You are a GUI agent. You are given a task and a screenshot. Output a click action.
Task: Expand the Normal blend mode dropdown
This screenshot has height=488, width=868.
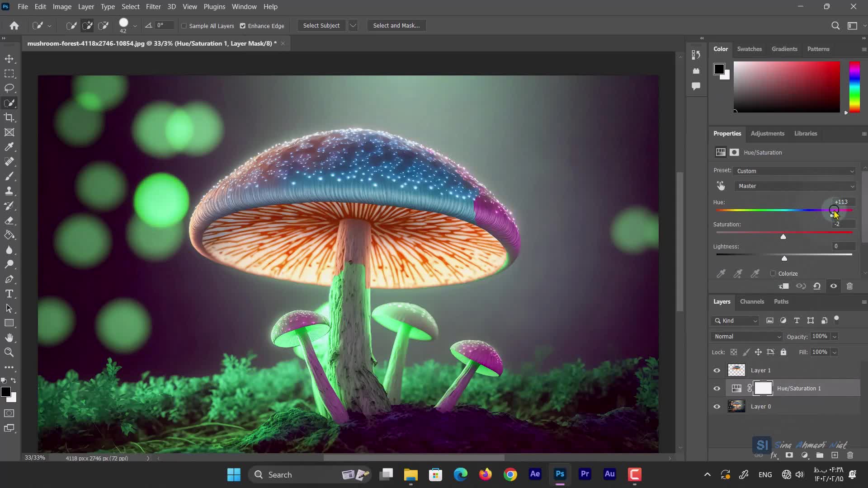747,337
